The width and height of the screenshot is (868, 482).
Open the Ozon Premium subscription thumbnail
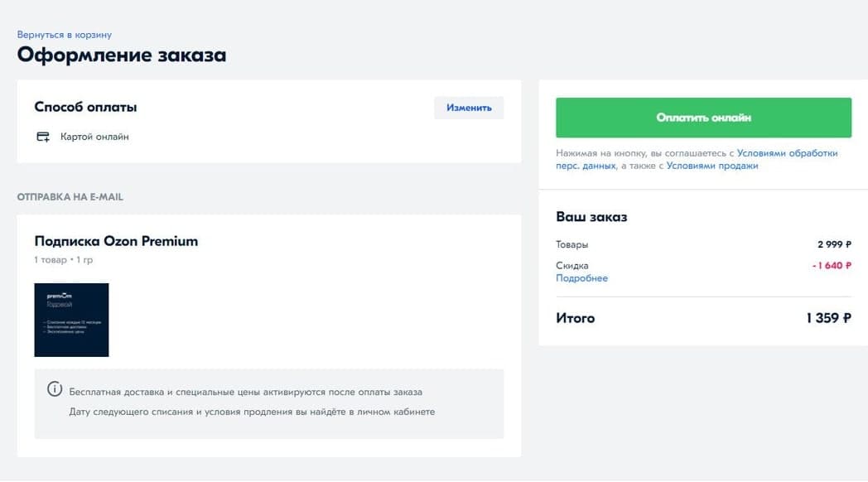point(71,320)
